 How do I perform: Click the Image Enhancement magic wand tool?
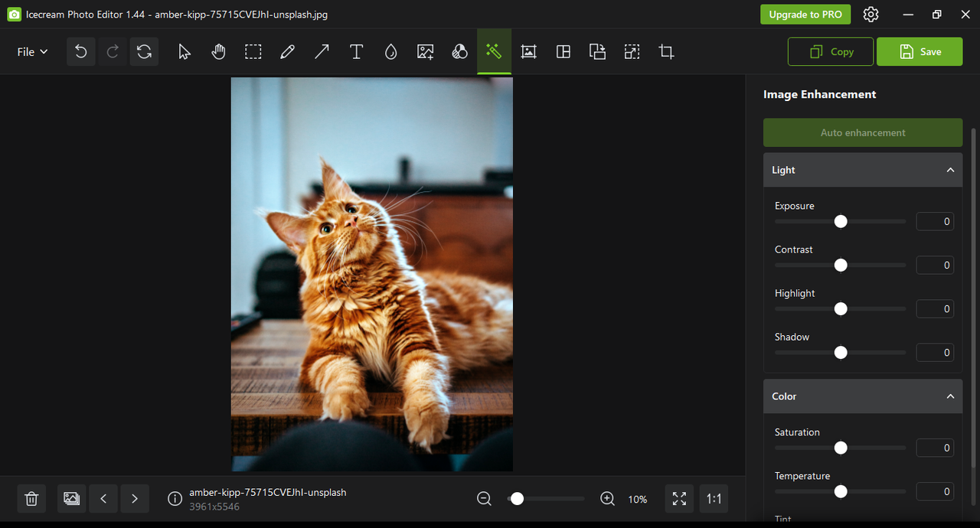pyautogui.click(x=494, y=51)
